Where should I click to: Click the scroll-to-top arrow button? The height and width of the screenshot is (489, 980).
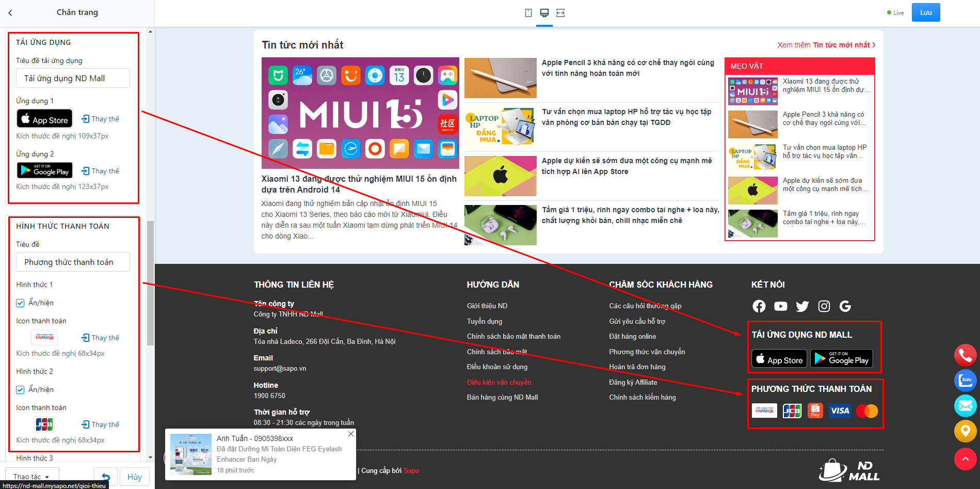pyautogui.click(x=965, y=459)
